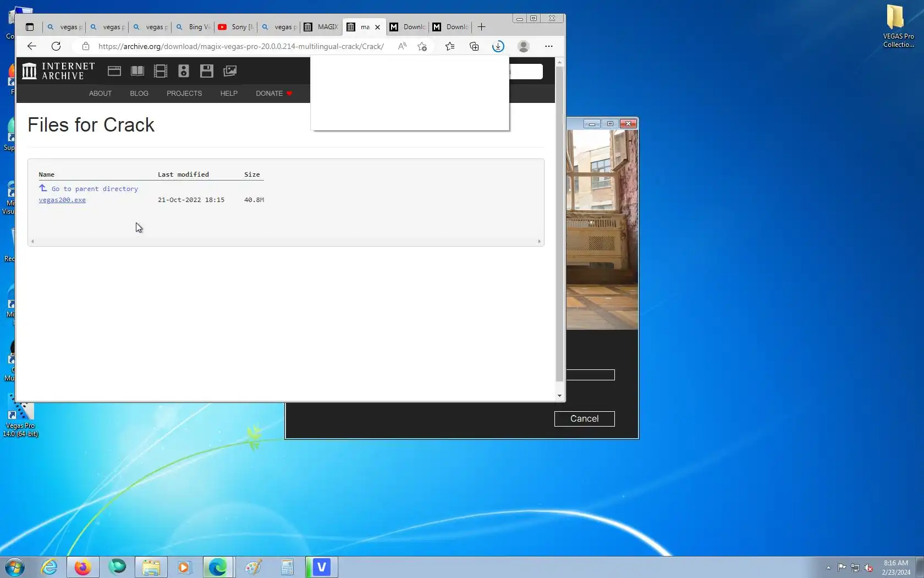Add this page to favorites
The height and width of the screenshot is (578, 924).
(422, 46)
